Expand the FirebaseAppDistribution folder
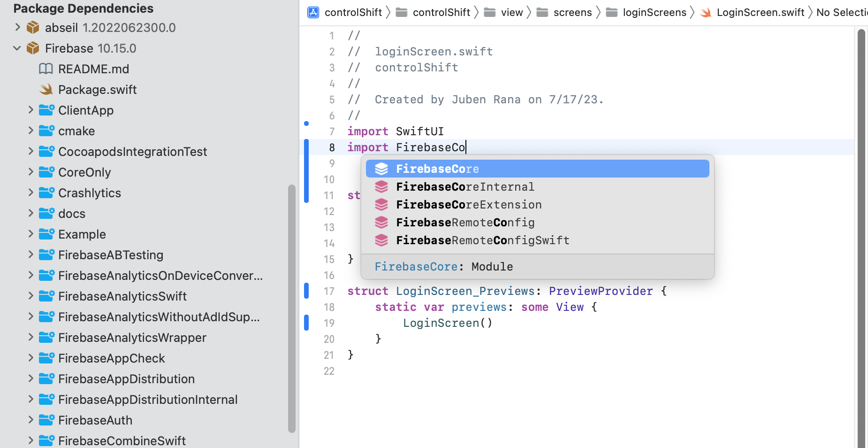This screenshot has width=868, height=448. [31, 378]
